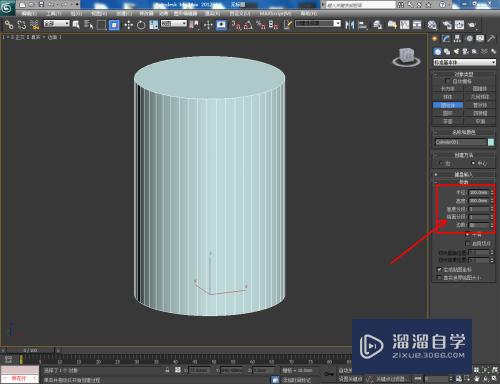Activate the Select Object tool
Screen dimensions: 500x384
pos(76,25)
